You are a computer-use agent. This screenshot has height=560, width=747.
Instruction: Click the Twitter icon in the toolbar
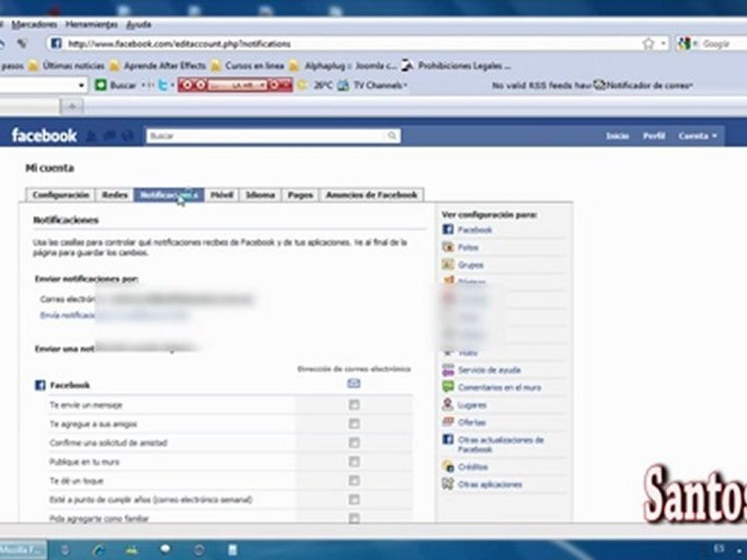[x=163, y=86]
